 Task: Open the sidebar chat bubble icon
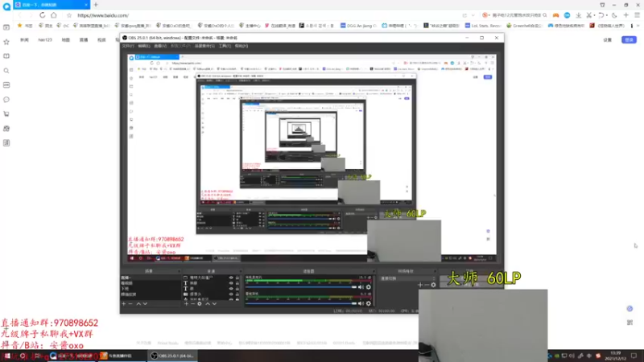pyautogui.click(x=6, y=99)
